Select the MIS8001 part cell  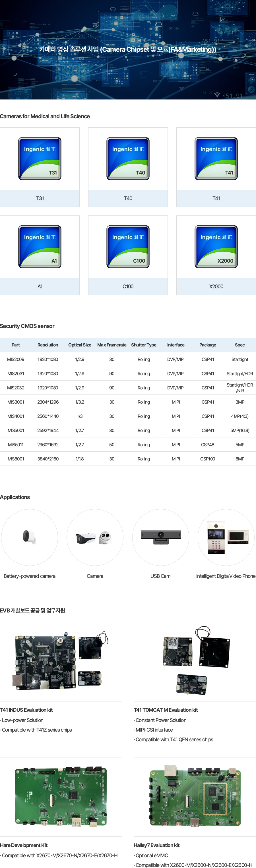pos(16,459)
